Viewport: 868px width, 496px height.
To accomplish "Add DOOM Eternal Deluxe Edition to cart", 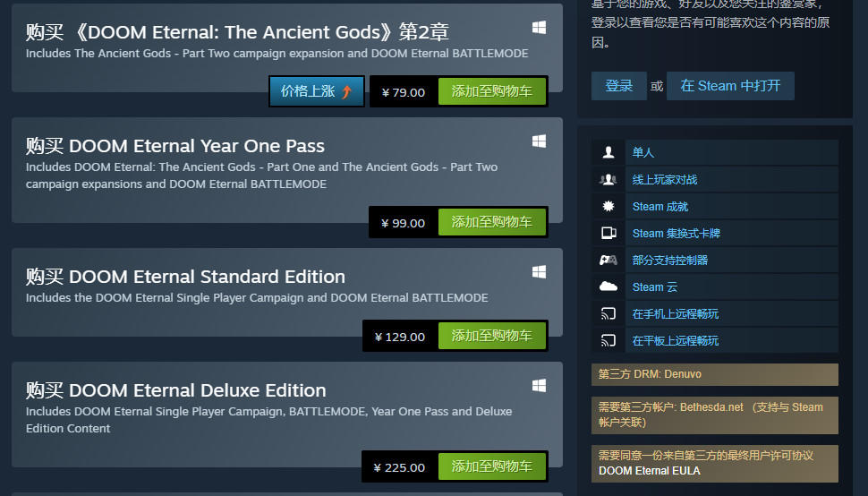I will tap(491, 466).
